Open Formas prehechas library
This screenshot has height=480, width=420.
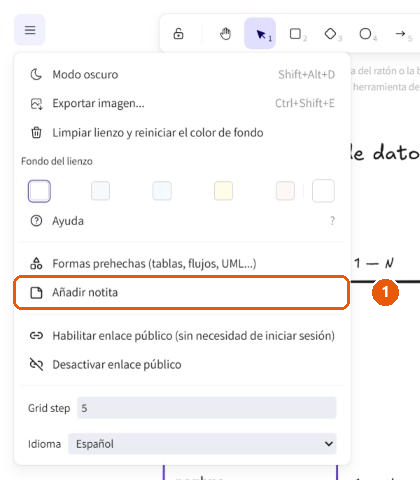[x=182, y=264]
